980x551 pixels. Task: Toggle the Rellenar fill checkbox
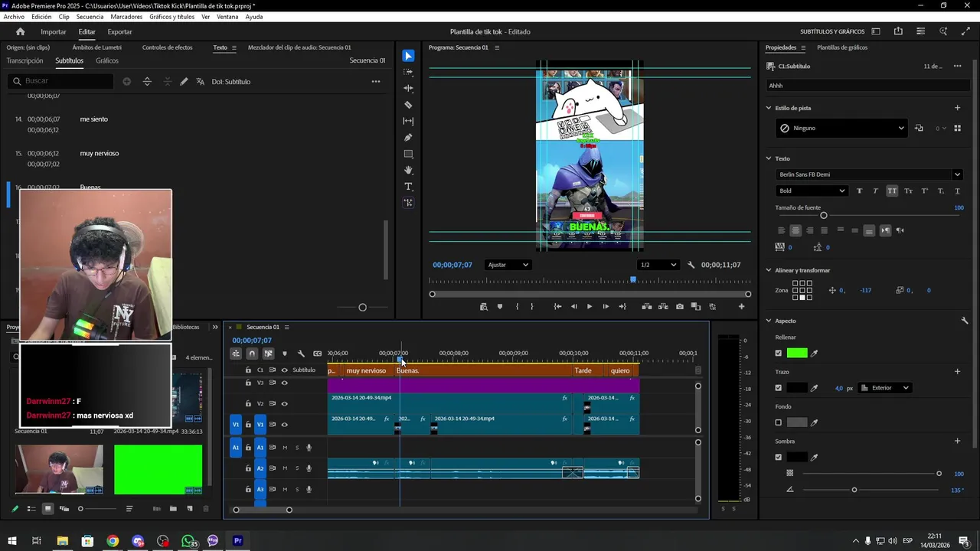(x=779, y=353)
